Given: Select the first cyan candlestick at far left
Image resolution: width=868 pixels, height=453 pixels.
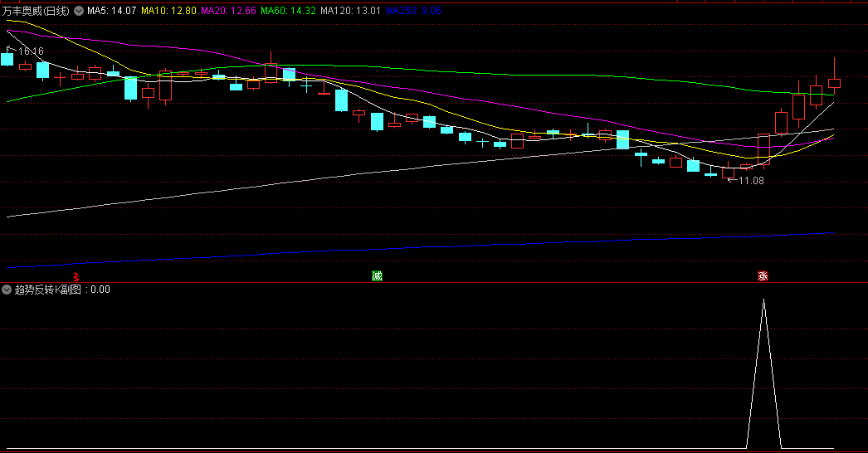Looking at the screenshot, I should click(7, 59).
